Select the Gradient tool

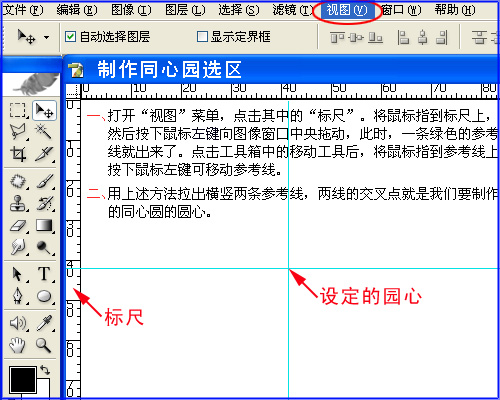click(x=44, y=226)
